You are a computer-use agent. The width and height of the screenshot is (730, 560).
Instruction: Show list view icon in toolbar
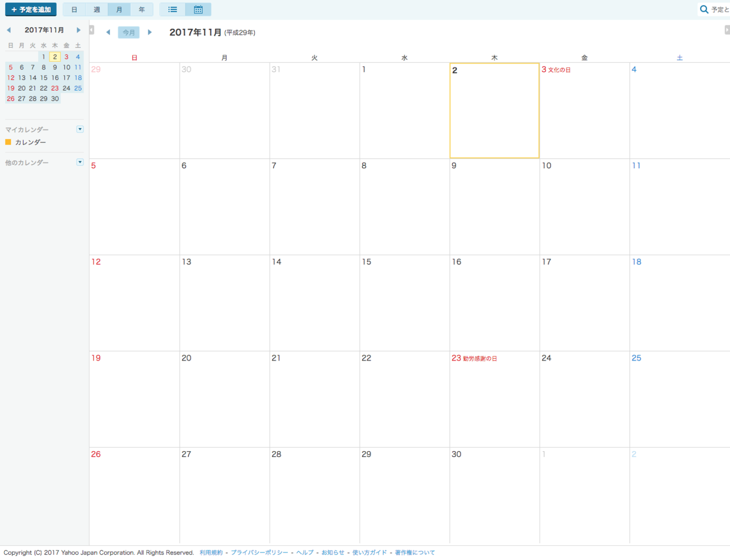pos(172,9)
